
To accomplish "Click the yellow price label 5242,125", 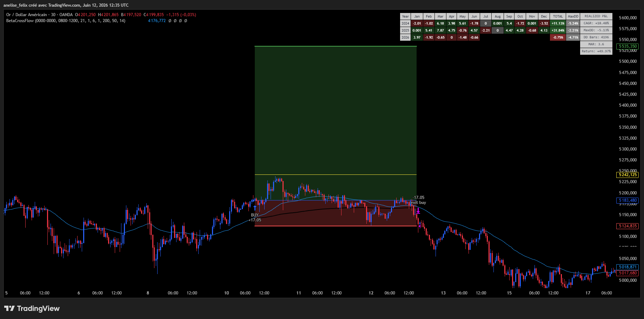I will 628,175.
